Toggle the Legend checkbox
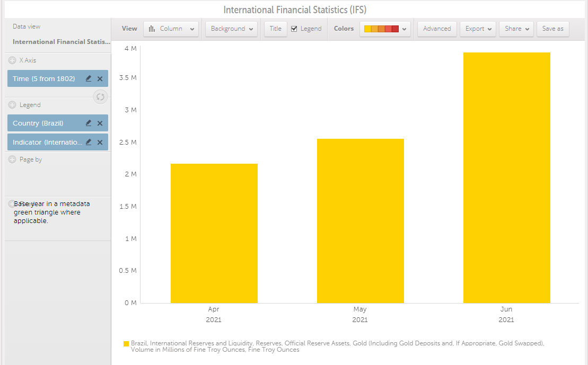 [294, 29]
